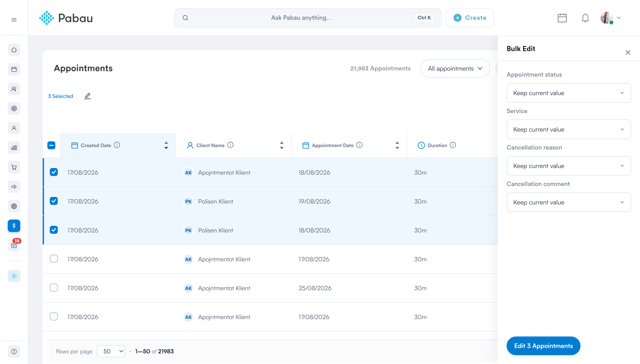Expand the profile menu chevron
Image resolution: width=640 pixels, height=364 pixels.
coord(619,18)
